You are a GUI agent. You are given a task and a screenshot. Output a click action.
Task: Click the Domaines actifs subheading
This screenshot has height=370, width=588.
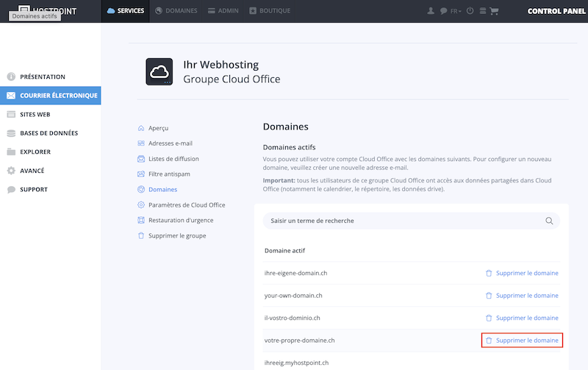point(289,147)
